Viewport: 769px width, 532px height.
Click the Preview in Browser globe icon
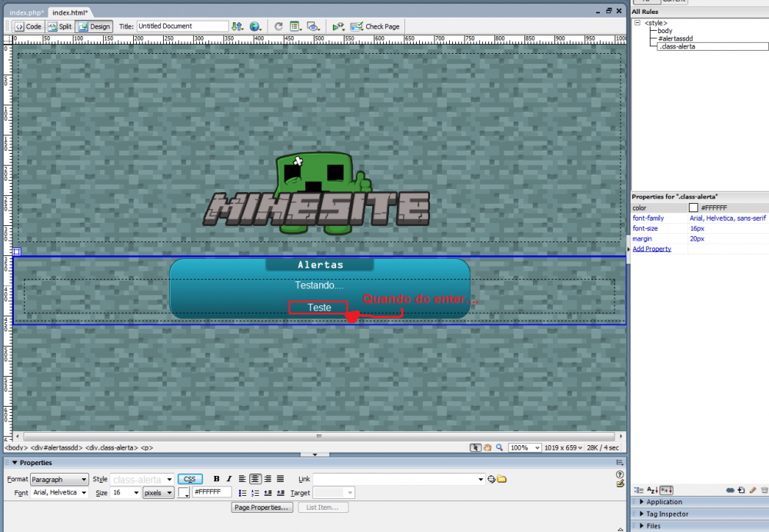click(x=255, y=26)
